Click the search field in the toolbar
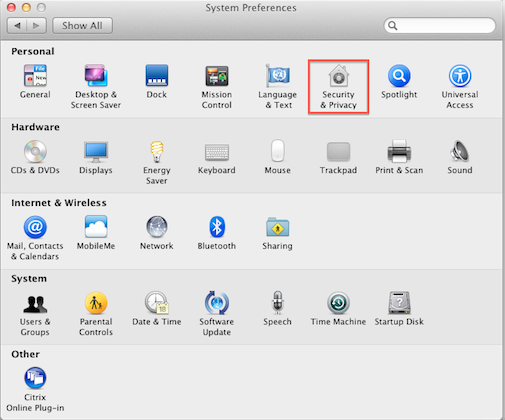 click(x=440, y=26)
